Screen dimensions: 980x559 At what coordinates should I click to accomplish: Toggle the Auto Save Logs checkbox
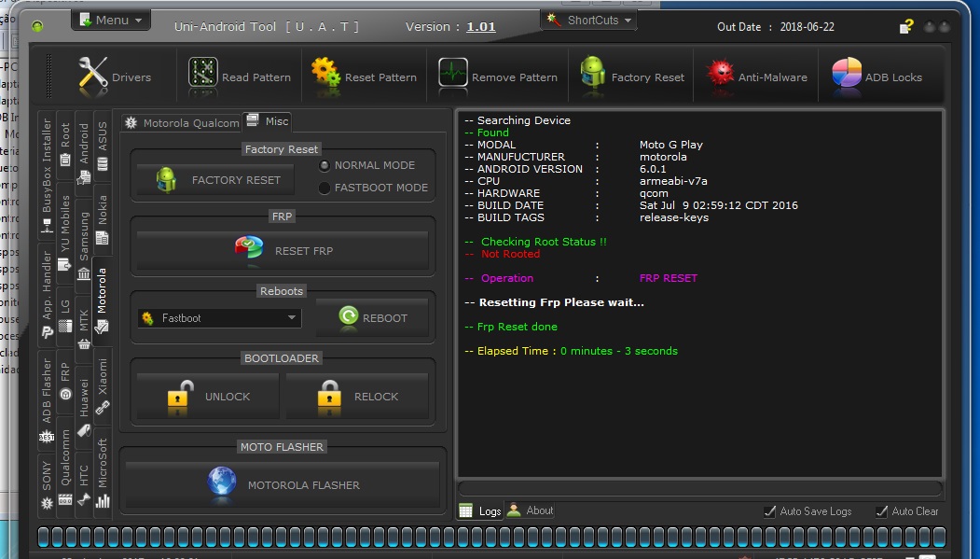point(769,511)
